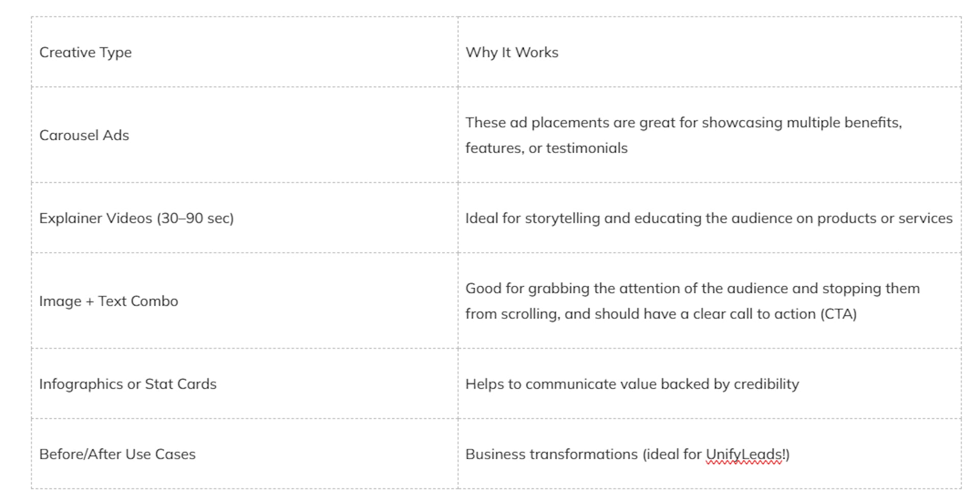Select the Image + Text Combo cell
Image resolution: width=980 pixels, height=501 pixels.
click(x=244, y=301)
